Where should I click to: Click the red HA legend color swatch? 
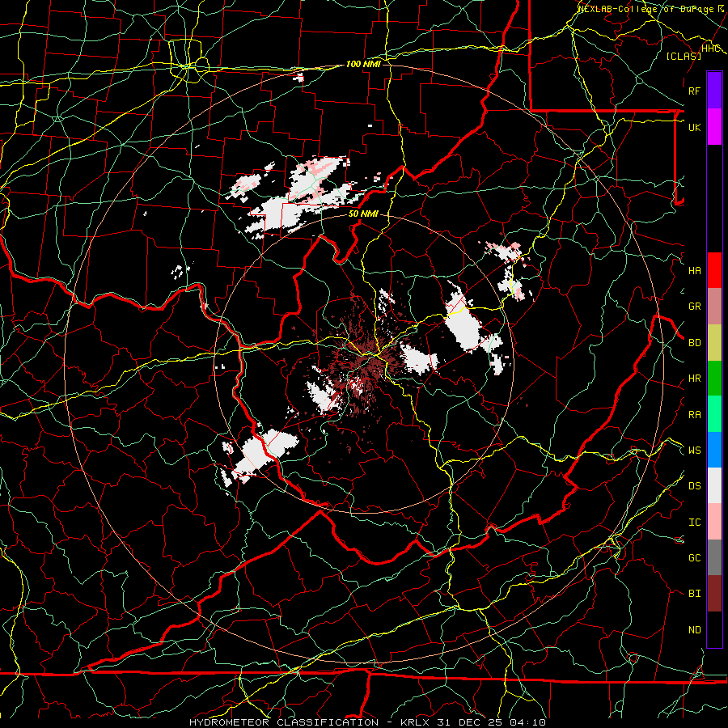714,270
